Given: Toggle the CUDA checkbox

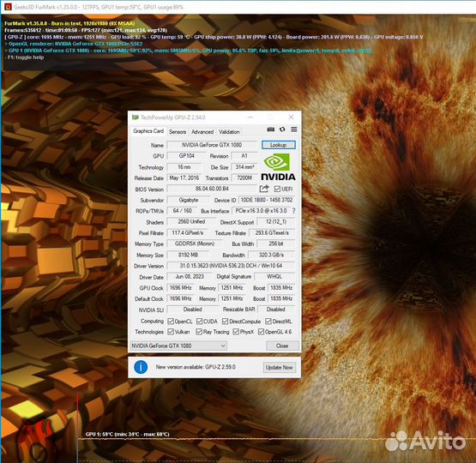Looking at the screenshot, I should pyautogui.click(x=200, y=322).
